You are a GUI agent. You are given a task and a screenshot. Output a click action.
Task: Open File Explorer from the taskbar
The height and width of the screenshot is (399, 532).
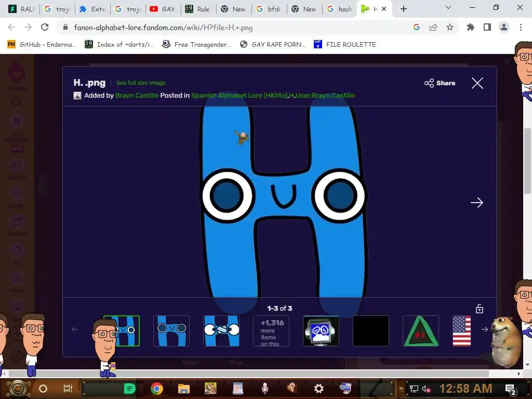click(183, 389)
